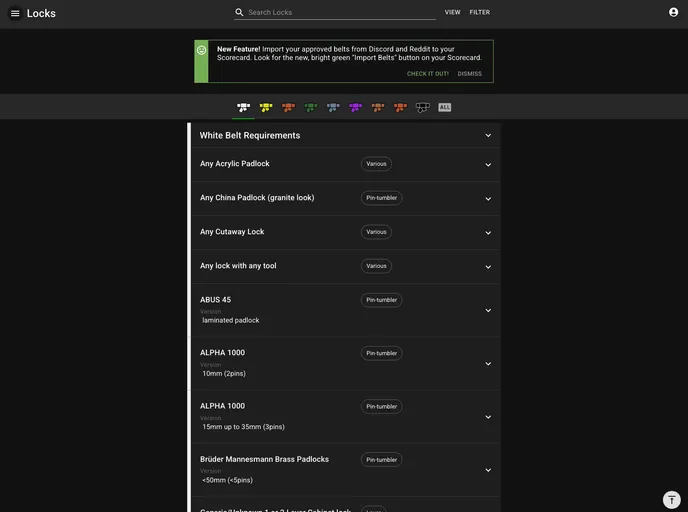The height and width of the screenshot is (512, 688).
Task: Click the smiley icon in the New Feature banner
Action: click(x=201, y=50)
